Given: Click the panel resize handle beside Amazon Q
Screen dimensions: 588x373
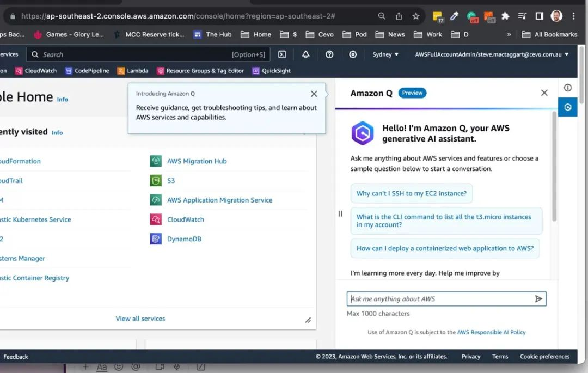Looking at the screenshot, I should 340,213.
